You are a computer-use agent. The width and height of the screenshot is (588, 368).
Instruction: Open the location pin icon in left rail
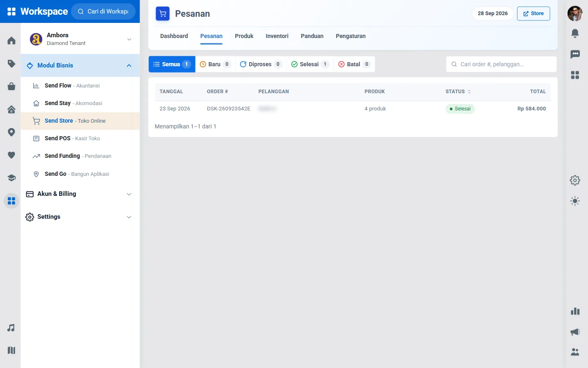point(11,132)
